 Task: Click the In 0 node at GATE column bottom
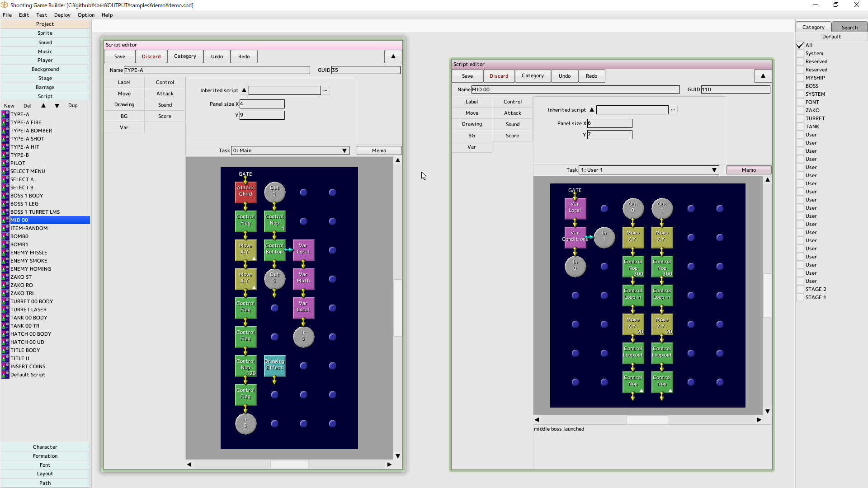[x=245, y=424]
